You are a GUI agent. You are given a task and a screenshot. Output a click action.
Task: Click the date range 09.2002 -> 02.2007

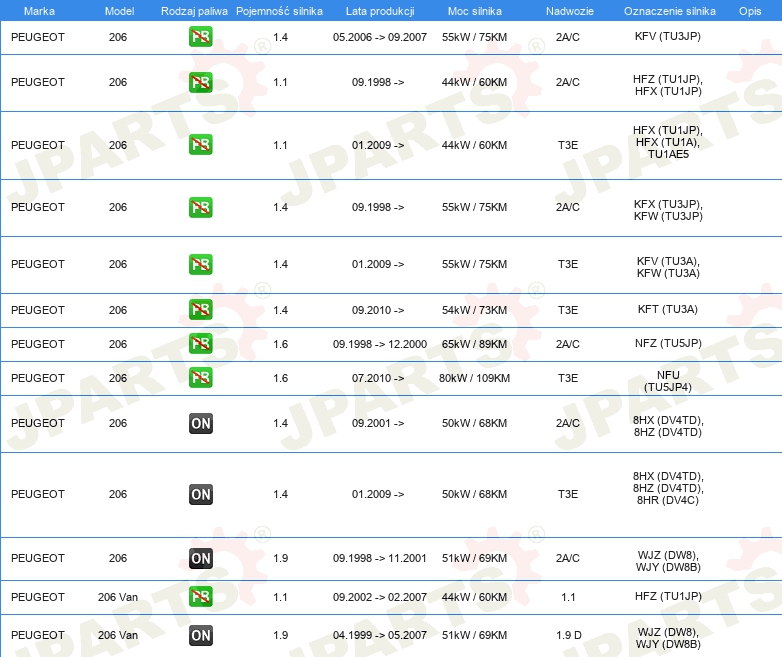[380, 597]
